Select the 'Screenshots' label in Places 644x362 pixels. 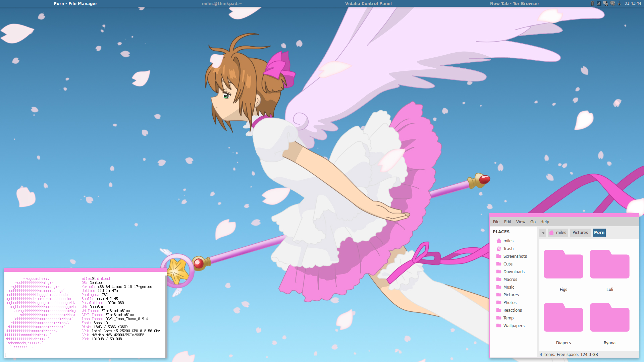click(x=515, y=256)
